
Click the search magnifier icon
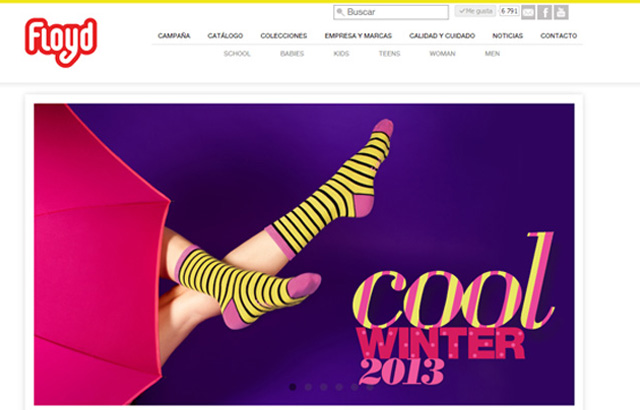pyautogui.click(x=340, y=12)
